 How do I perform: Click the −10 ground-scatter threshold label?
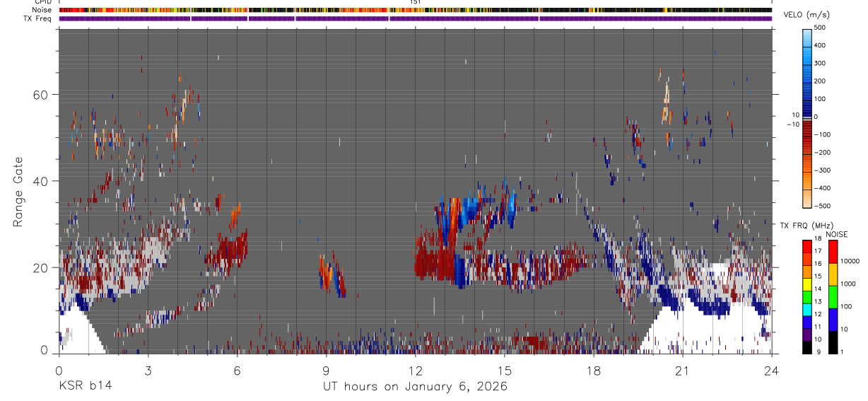pos(793,124)
